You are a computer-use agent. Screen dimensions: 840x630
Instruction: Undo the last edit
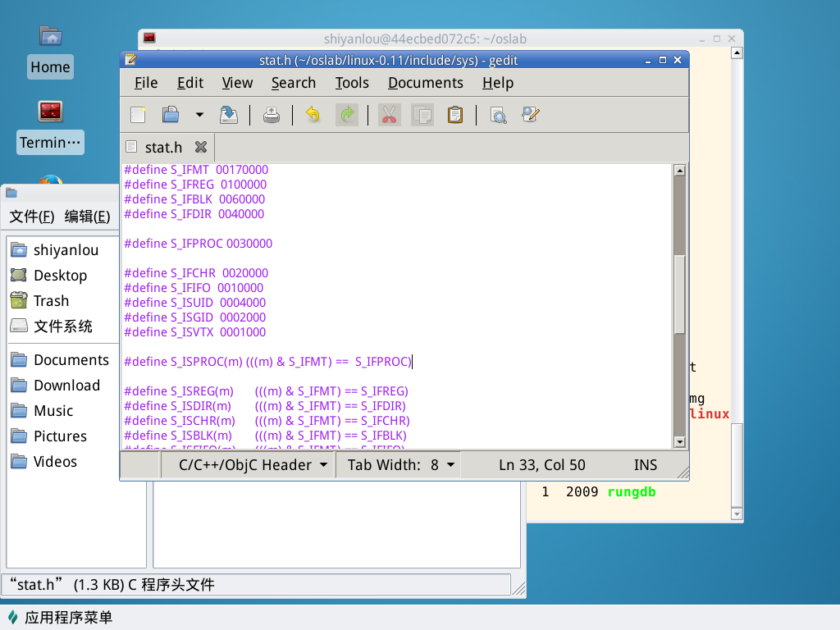coord(313,115)
